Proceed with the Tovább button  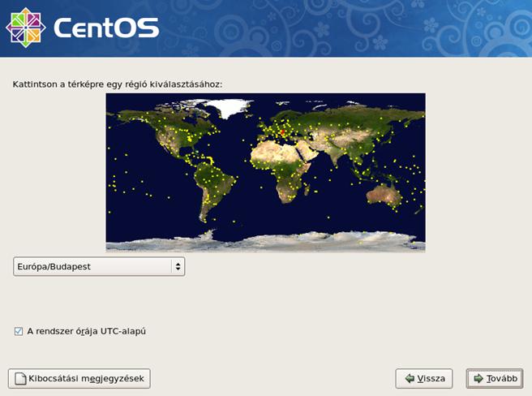pos(495,378)
